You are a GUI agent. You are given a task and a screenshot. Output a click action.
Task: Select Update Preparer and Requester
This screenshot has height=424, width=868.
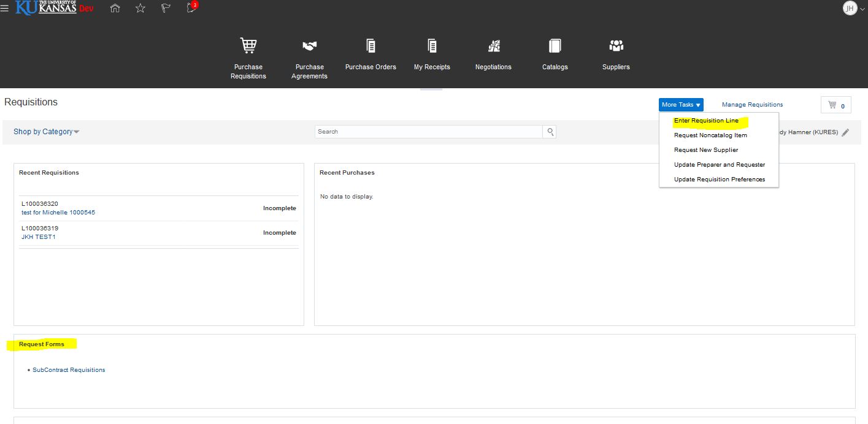pyautogui.click(x=720, y=165)
